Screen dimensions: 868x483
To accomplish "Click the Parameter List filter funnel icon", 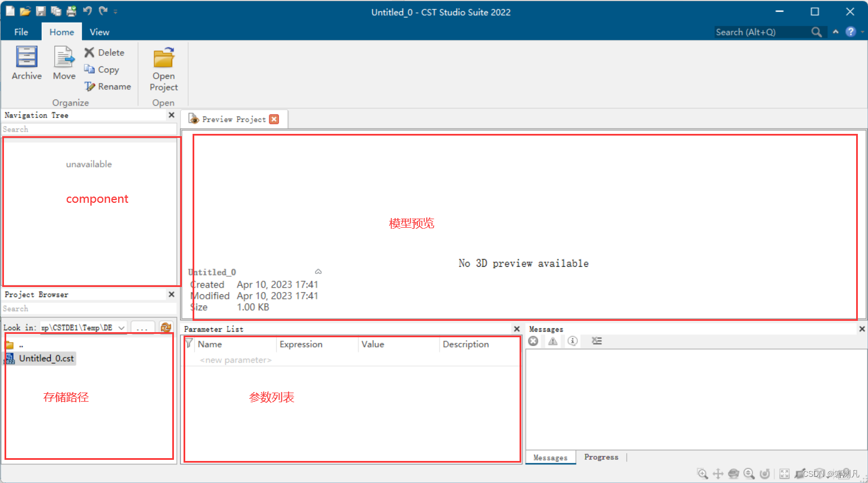I will pyautogui.click(x=189, y=343).
